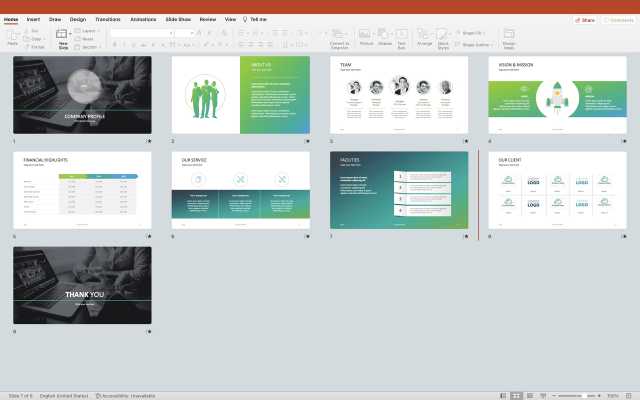The width and height of the screenshot is (640, 400).
Task: Open the Transitions tab
Action: (107, 19)
